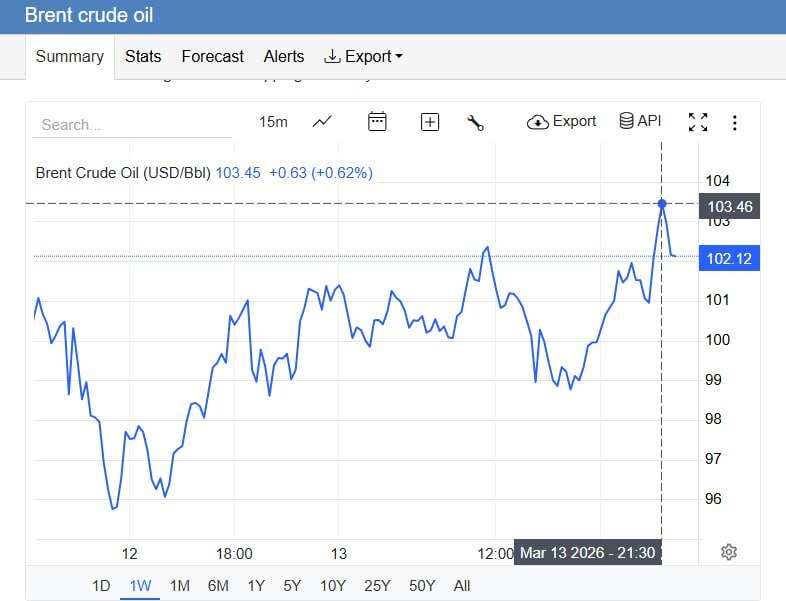Select the 1M time range
786x601 pixels.
pos(180,586)
